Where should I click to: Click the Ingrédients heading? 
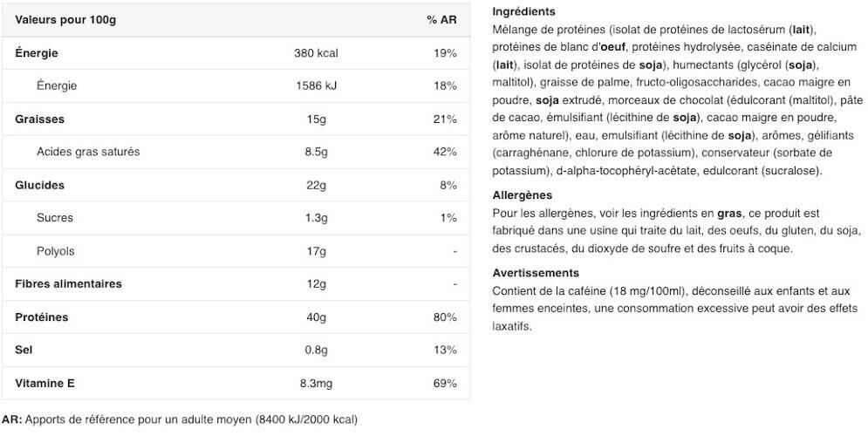pos(523,11)
